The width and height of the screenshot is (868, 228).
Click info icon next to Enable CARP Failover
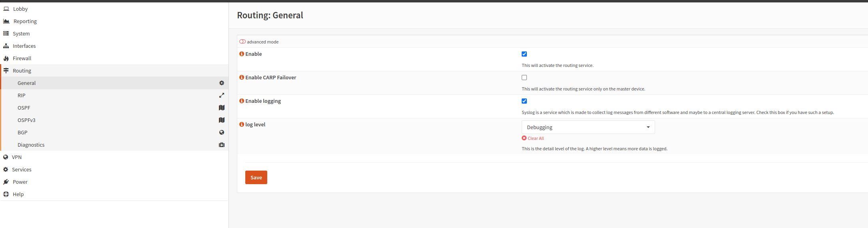pyautogui.click(x=242, y=77)
